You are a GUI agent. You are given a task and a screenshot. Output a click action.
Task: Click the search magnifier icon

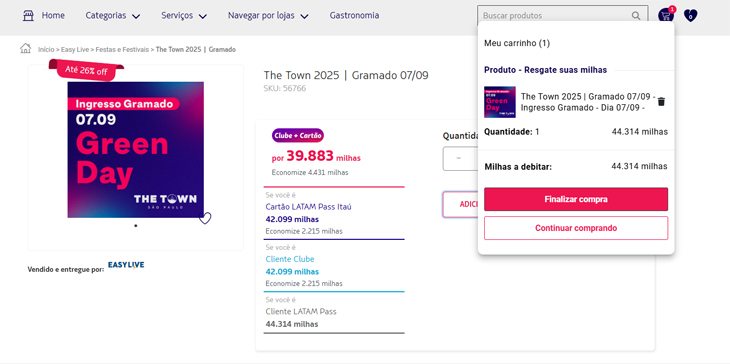(636, 16)
